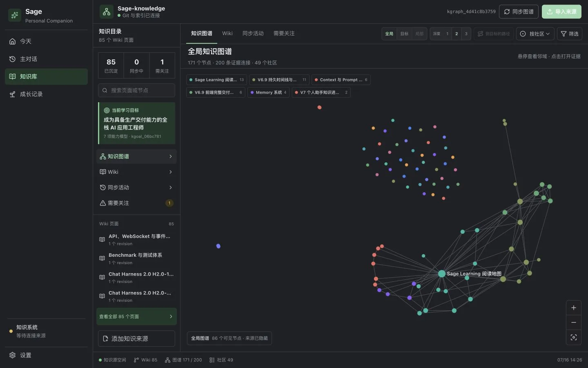Click the Sage sparkle logo icon
Viewport: 588px width, 368px height.
pos(15,15)
